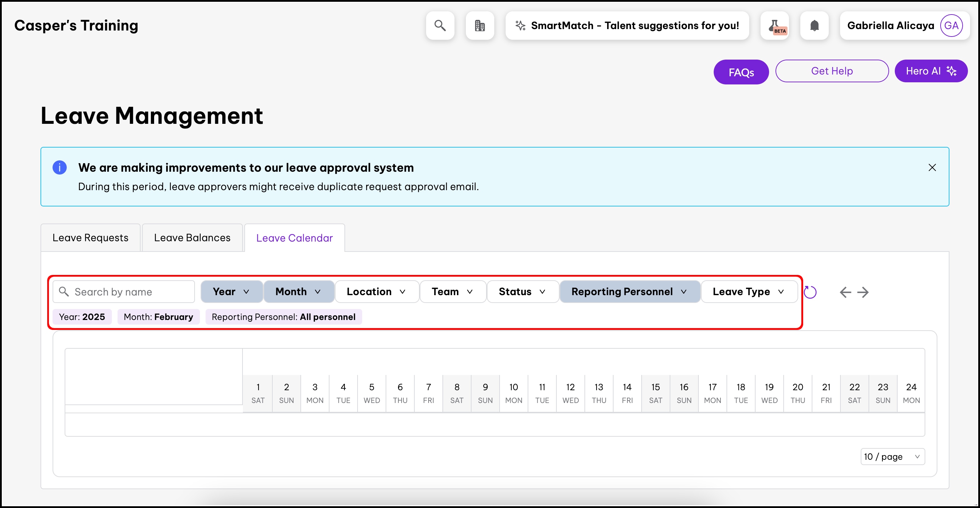Select day 19 WED column header

(769, 394)
